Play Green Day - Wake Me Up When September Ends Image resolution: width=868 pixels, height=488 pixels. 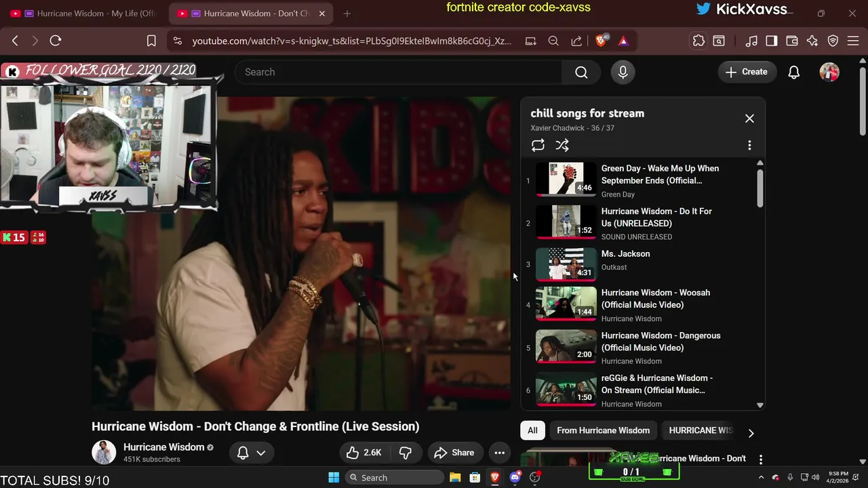point(639,180)
